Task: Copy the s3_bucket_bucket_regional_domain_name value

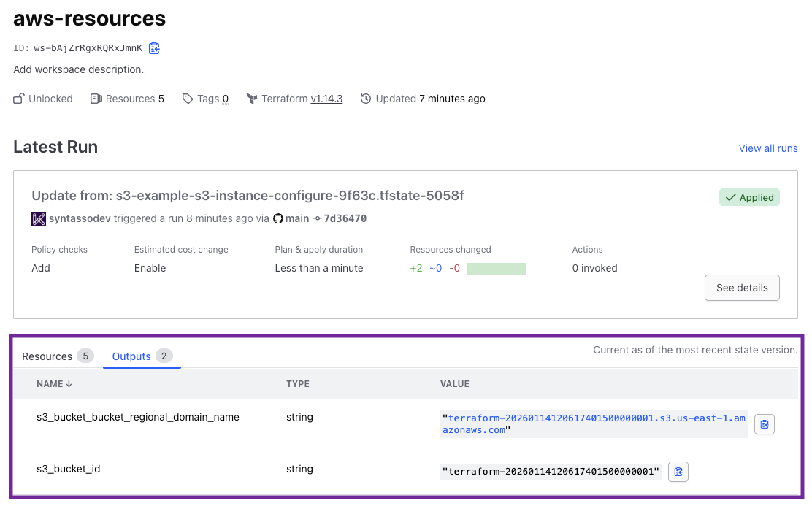Action: [x=764, y=424]
